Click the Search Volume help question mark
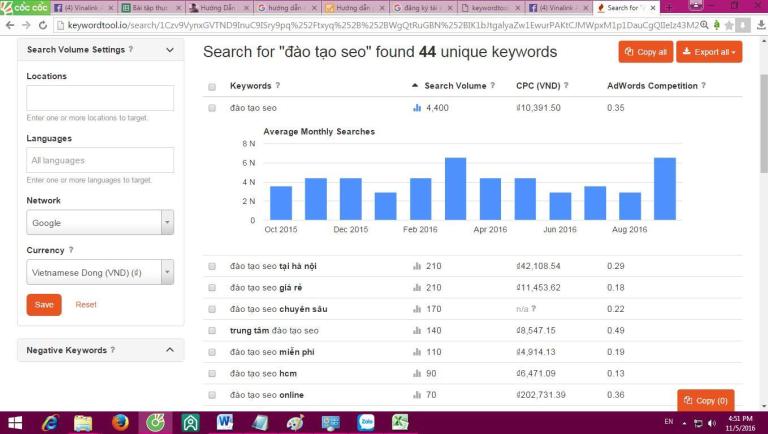 [x=493, y=85]
